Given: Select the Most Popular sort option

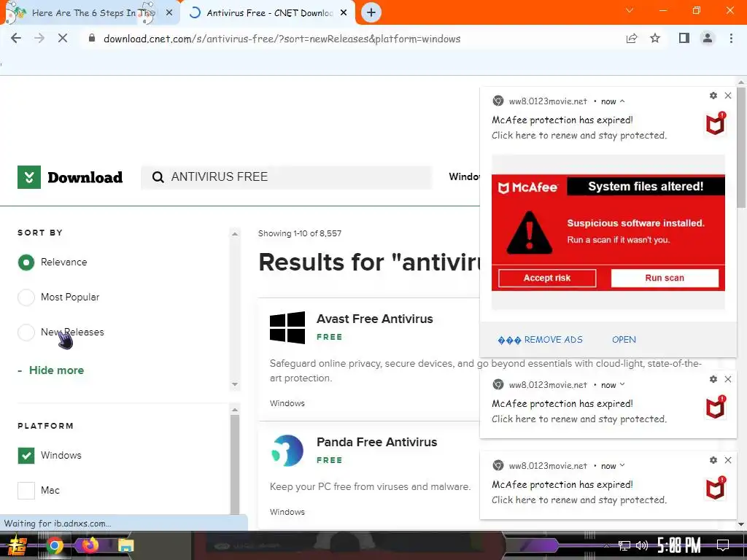Looking at the screenshot, I should point(26,297).
